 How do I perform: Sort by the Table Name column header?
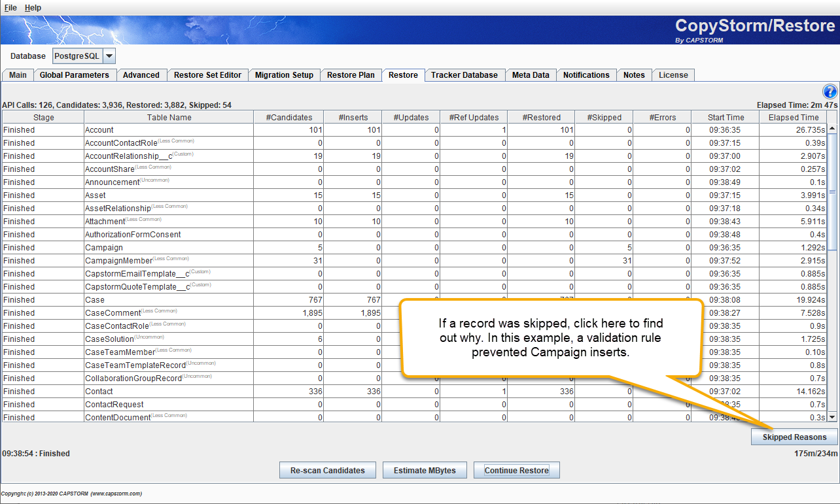click(169, 118)
